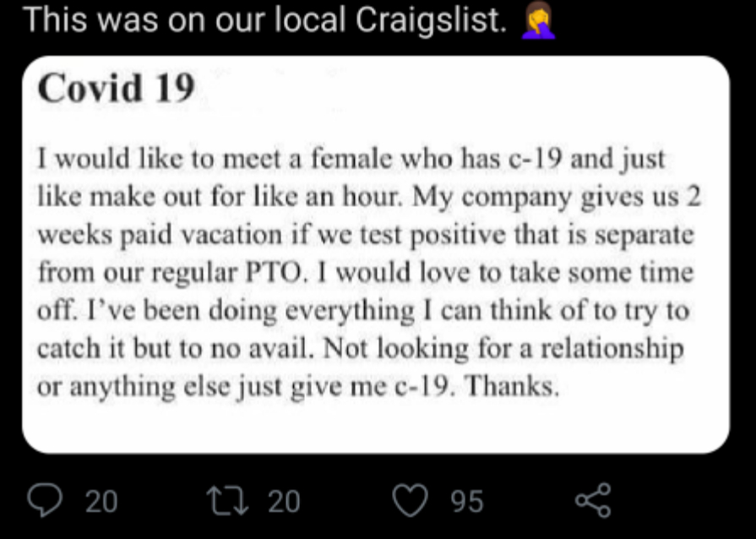Open the share icon

pos(594,500)
